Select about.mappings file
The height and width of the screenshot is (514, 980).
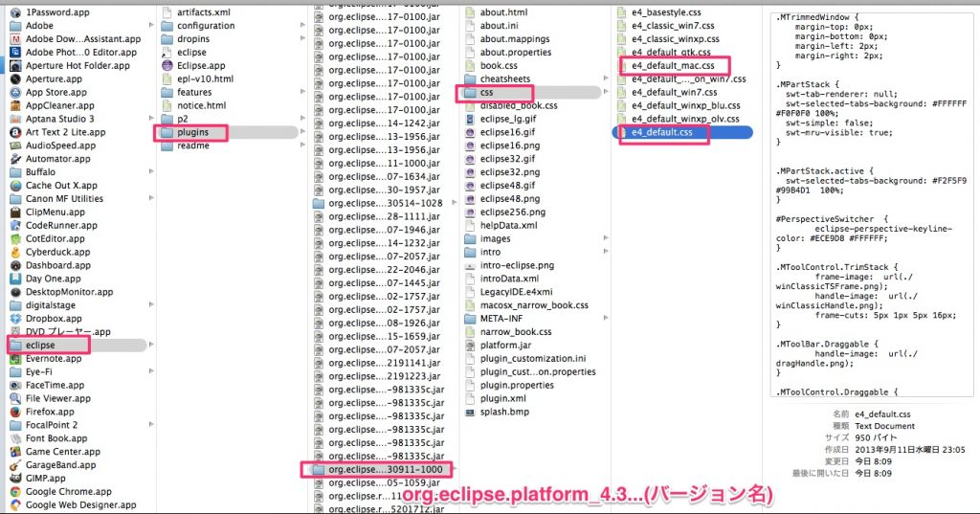(514, 39)
